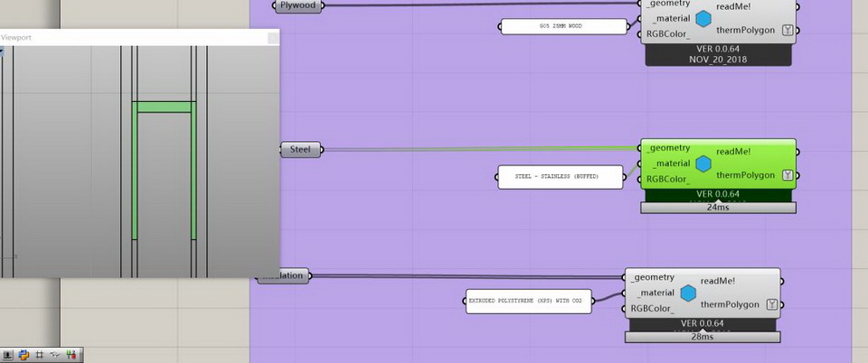Click the blue hexagon icon on the insulation component
Screen dimensions: 868x363
pos(688,293)
